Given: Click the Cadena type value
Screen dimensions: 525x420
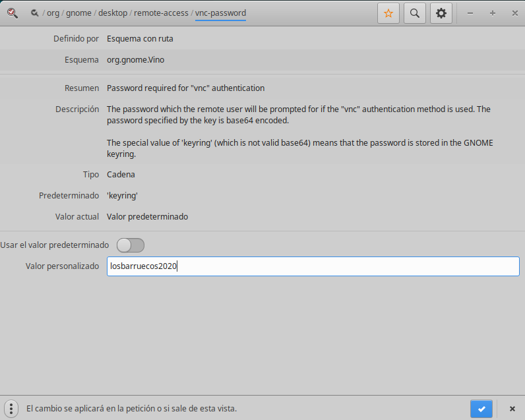Looking at the screenshot, I should coord(121,174).
